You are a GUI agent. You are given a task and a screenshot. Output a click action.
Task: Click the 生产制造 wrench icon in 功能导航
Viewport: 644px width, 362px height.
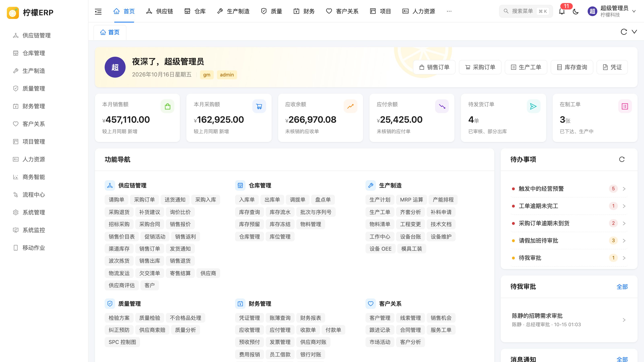(371, 185)
